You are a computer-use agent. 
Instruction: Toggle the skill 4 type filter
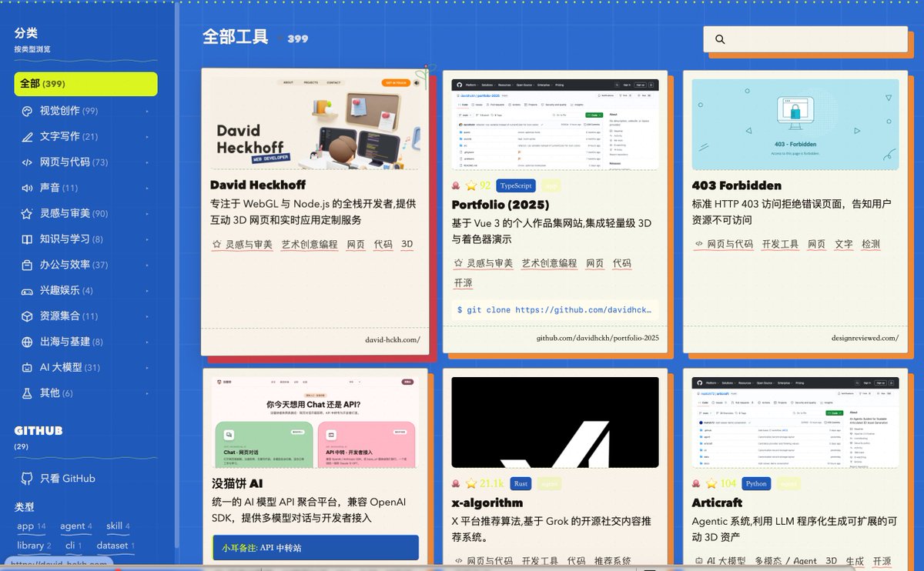pyautogui.click(x=118, y=526)
